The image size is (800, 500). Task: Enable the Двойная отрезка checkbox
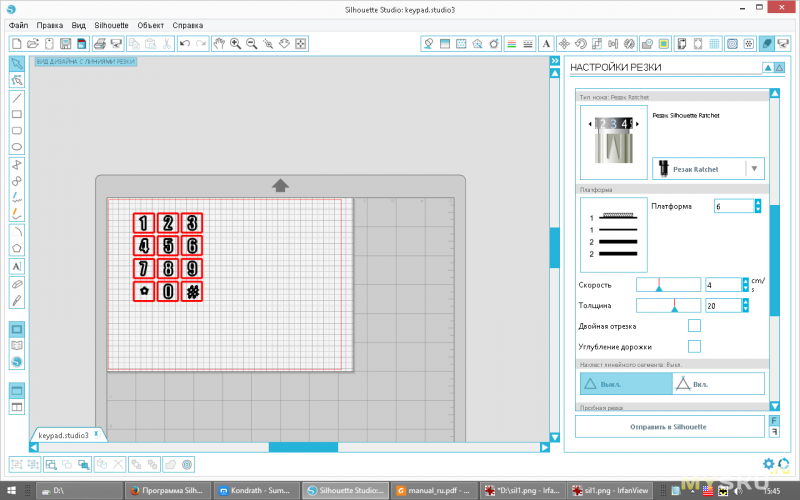(x=694, y=326)
